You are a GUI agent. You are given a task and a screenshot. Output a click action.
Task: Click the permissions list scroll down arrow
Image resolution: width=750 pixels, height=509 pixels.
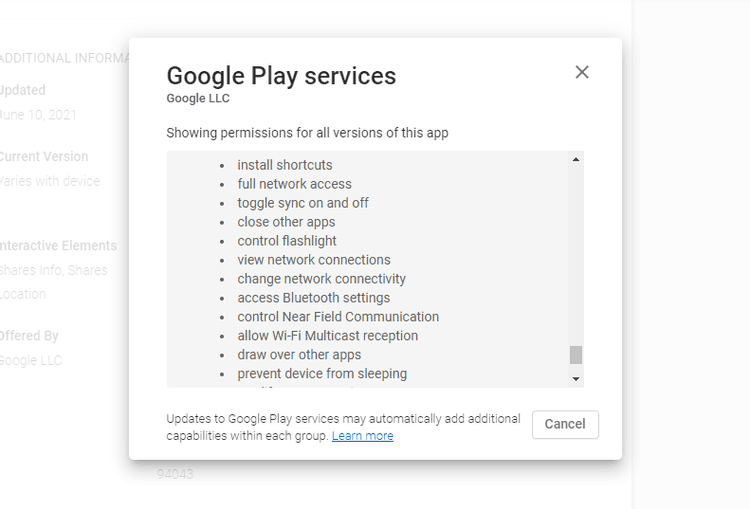(x=576, y=379)
